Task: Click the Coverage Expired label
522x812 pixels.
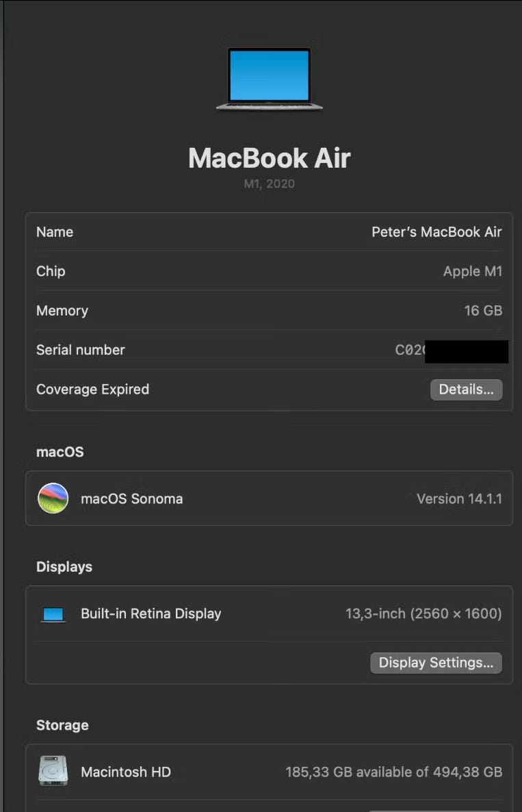Action: pyautogui.click(x=92, y=390)
